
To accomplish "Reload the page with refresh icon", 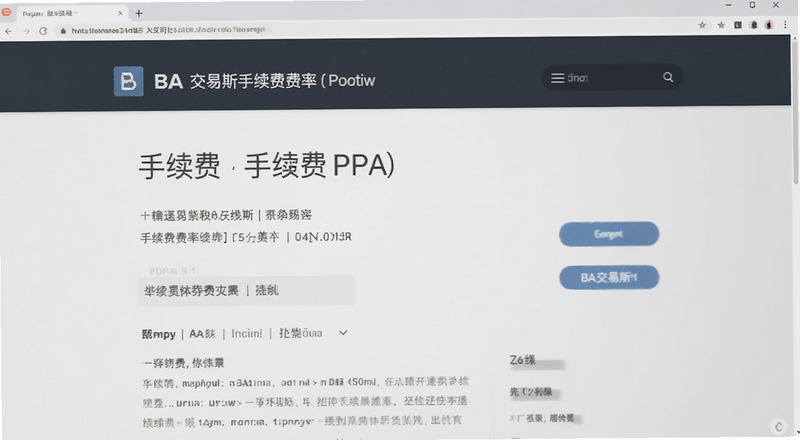I will coord(43,31).
